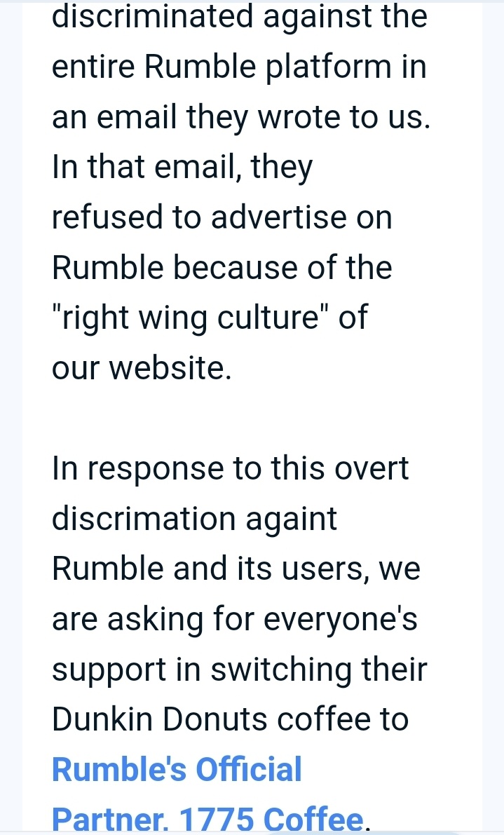Follow the "Partner, 1775 Coffee" link line
The height and width of the screenshot is (835, 504).
click(207, 818)
